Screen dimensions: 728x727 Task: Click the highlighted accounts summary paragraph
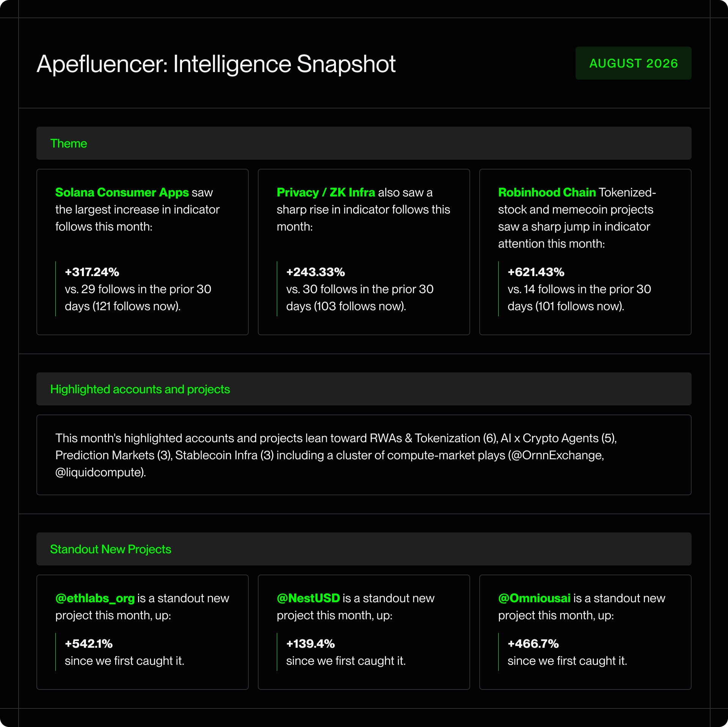tap(336, 455)
